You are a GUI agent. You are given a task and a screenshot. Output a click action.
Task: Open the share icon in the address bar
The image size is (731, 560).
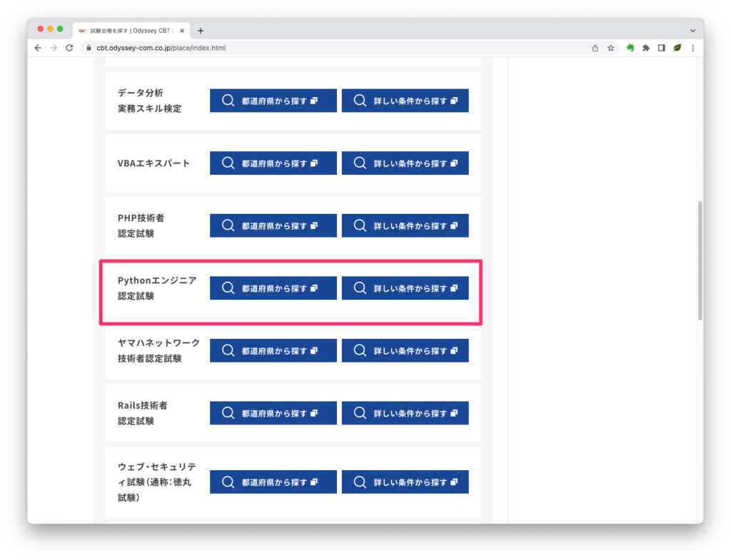pos(595,48)
